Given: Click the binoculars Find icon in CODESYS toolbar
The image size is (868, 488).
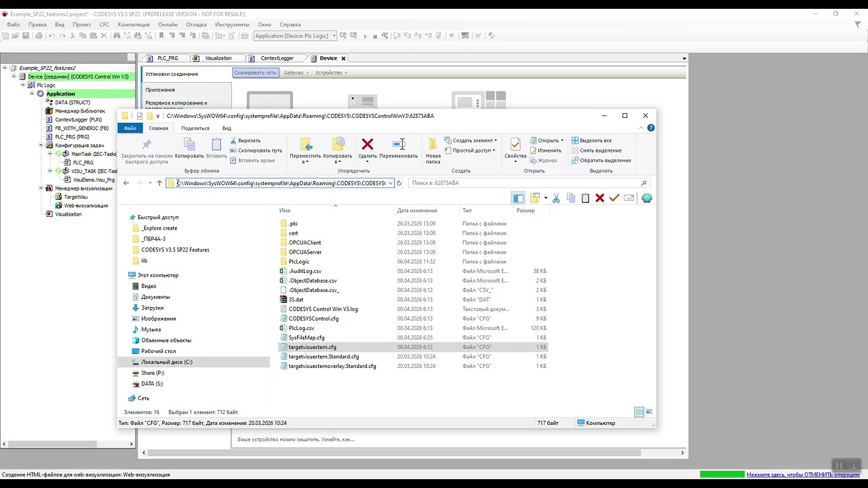Looking at the screenshot, I should point(117,36).
